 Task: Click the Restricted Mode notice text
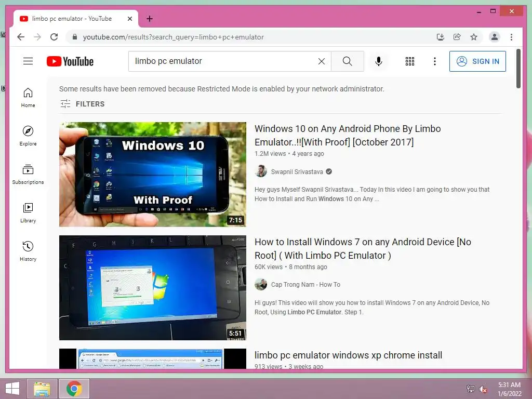221,89
